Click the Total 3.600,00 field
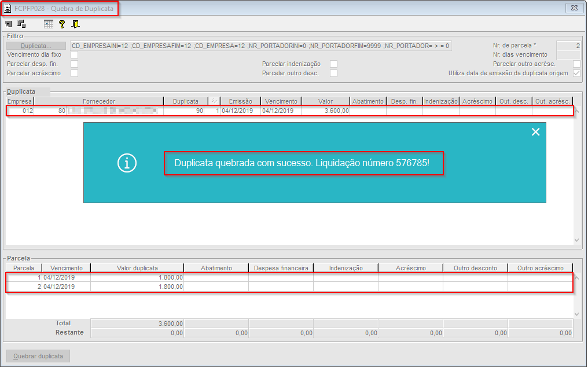The height and width of the screenshot is (367, 588). point(137,324)
